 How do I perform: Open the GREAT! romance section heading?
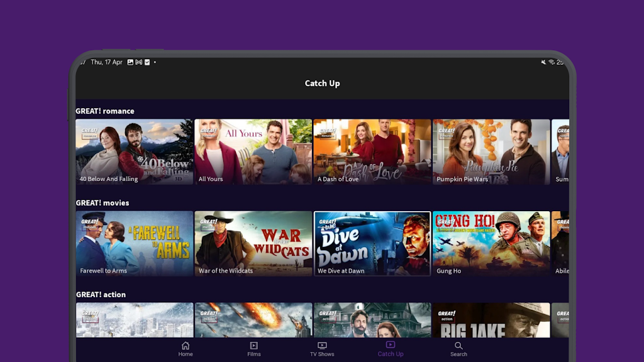[x=105, y=111]
